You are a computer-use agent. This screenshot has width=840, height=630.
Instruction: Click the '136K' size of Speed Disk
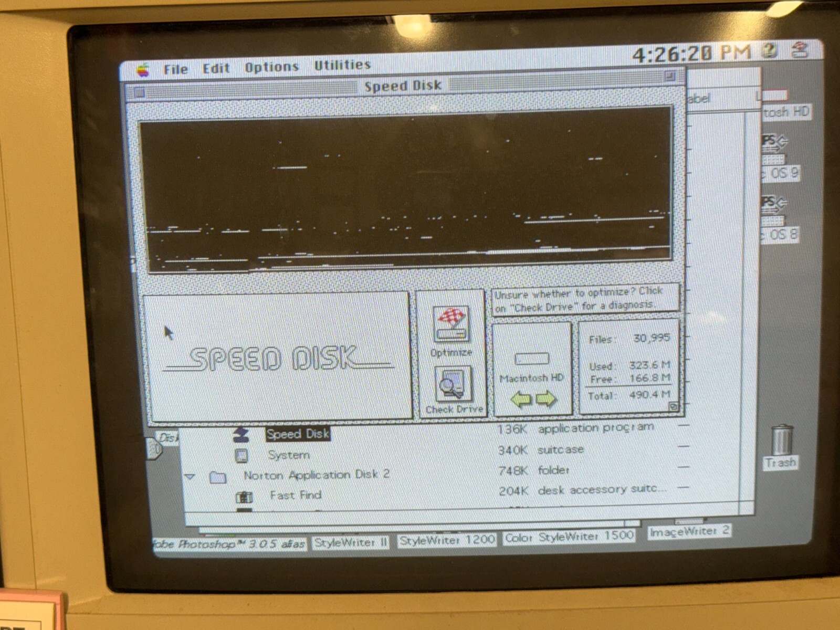tap(512, 429)
